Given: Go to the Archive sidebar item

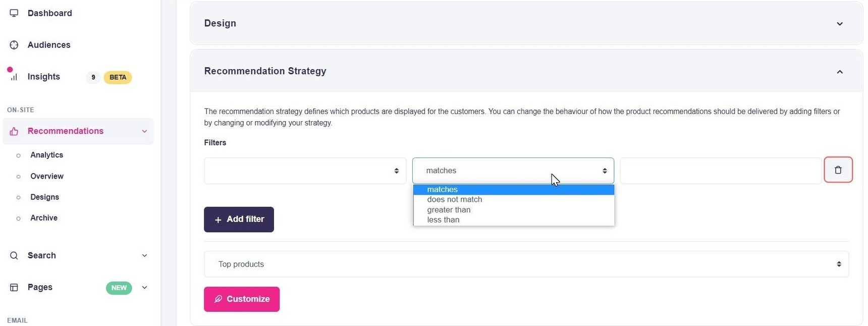Looking at the screenshot, I should point(44,218).
